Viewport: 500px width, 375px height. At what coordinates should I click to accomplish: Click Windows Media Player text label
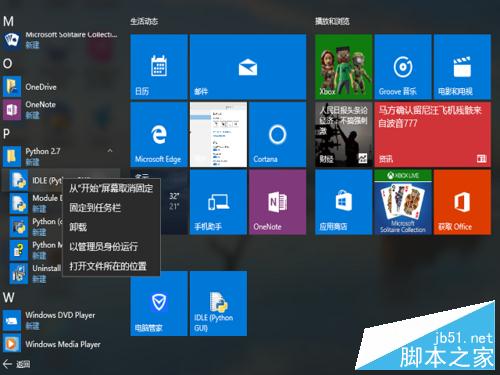[63, 344]
